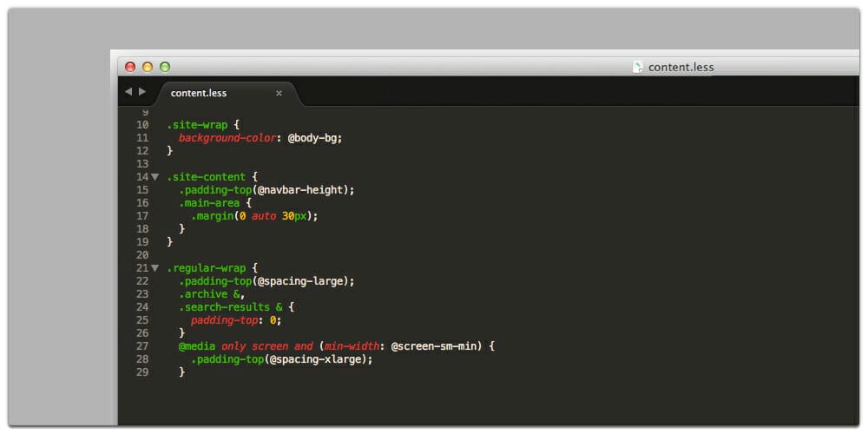Click the .main-area selector
Image resolution: width=868 pixels, height=434 pixels.
tap(209, 203)
